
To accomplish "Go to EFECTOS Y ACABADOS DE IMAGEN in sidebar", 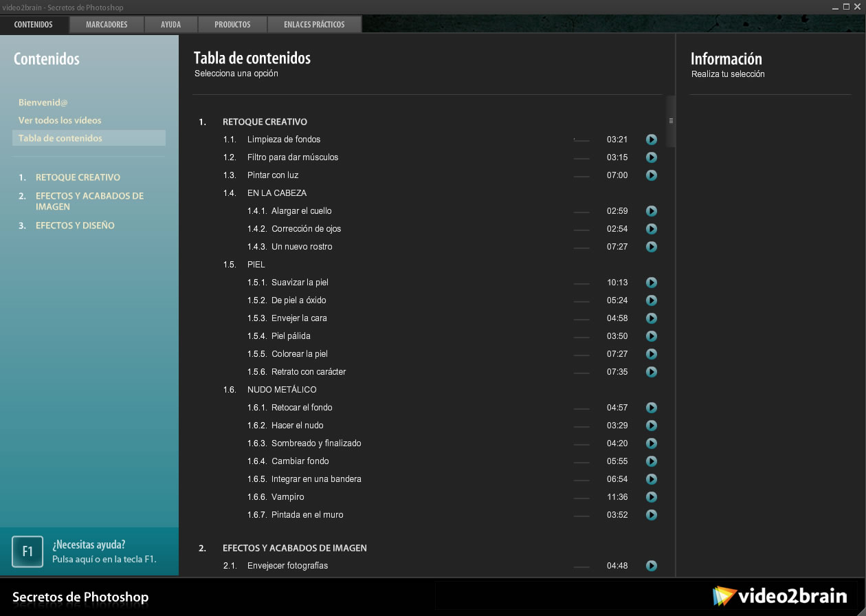I will pyautogui.click(x=89, y=201).
